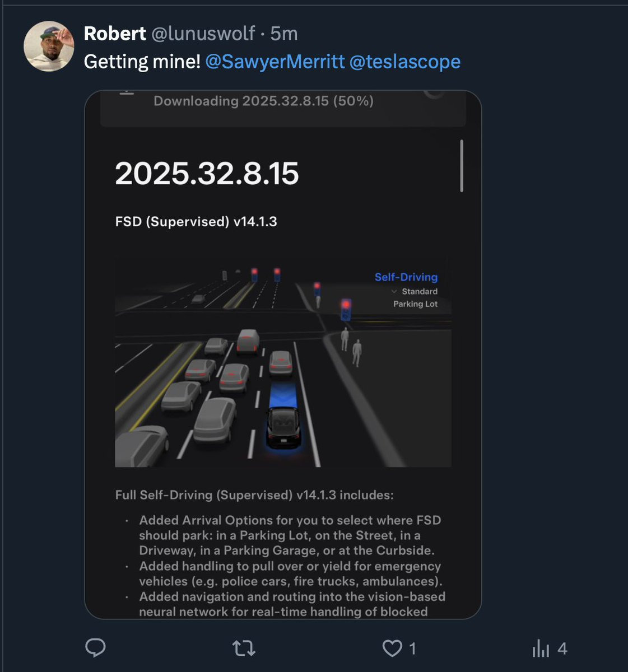Expand the Standard chevron under Self-Driving
Viewport: 628px width, 672px height.
(394, 291)
